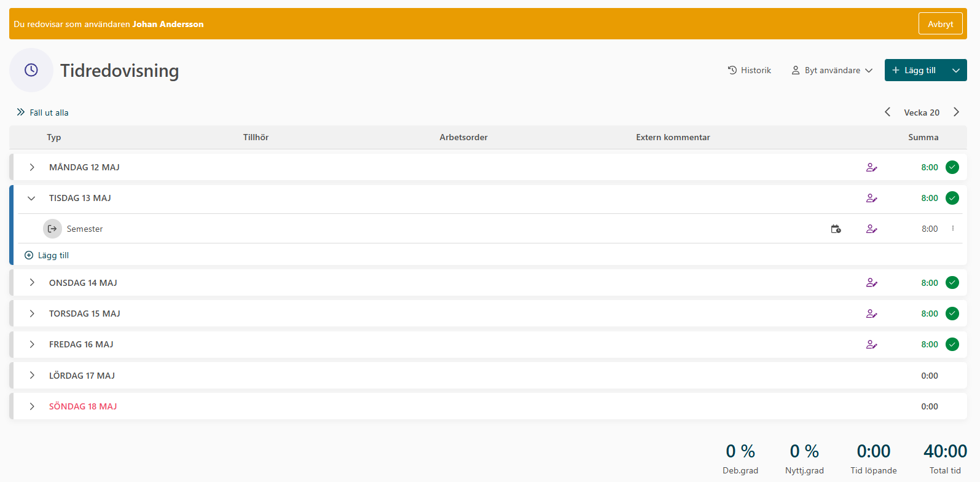Click the user-edit icon on Semester row
This screenshot has height=482, width=980.
point(871,229)
